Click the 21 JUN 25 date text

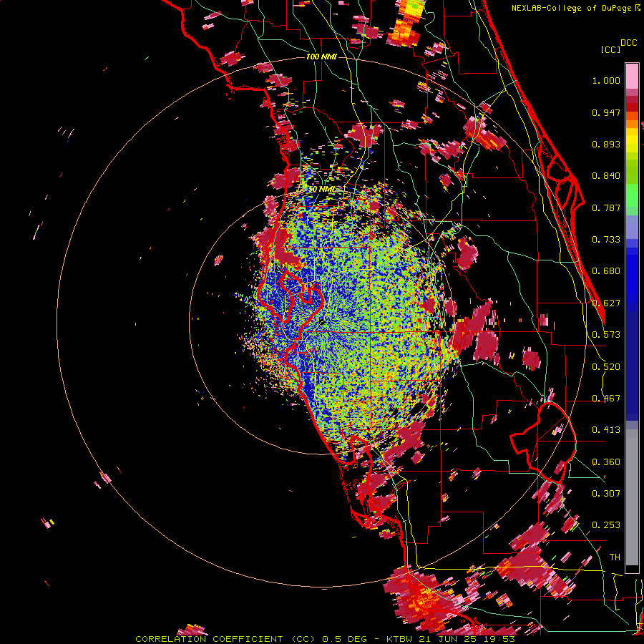point(449,639)
